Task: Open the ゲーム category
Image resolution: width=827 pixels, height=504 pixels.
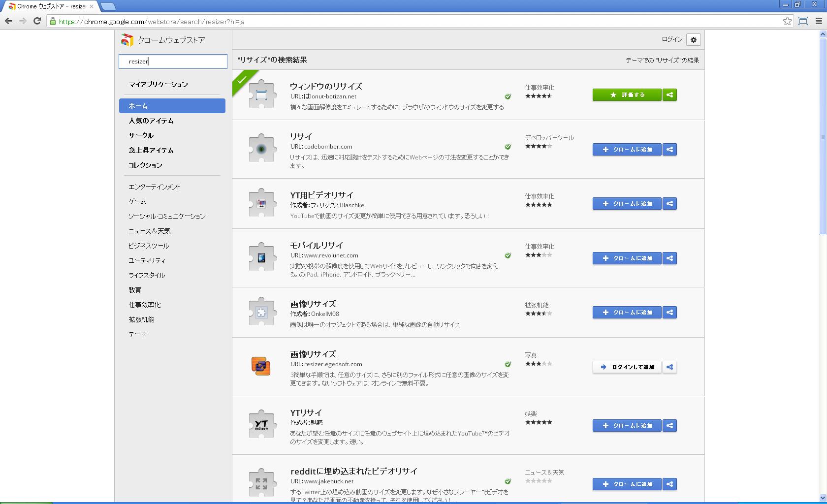Action: (137, 201)
